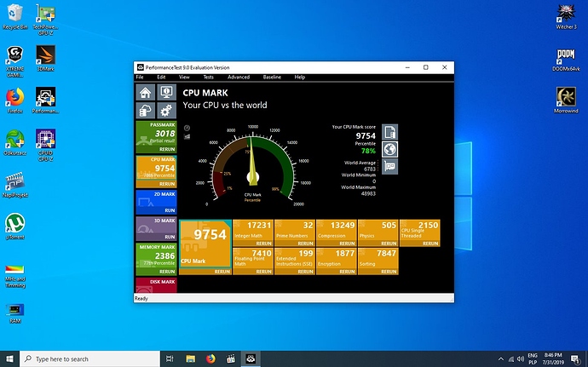The width and height of the screenshot is (588, 367).
Task: Launch XTREME GAMING desktop shortcut
Action: [x=15, y=61]
